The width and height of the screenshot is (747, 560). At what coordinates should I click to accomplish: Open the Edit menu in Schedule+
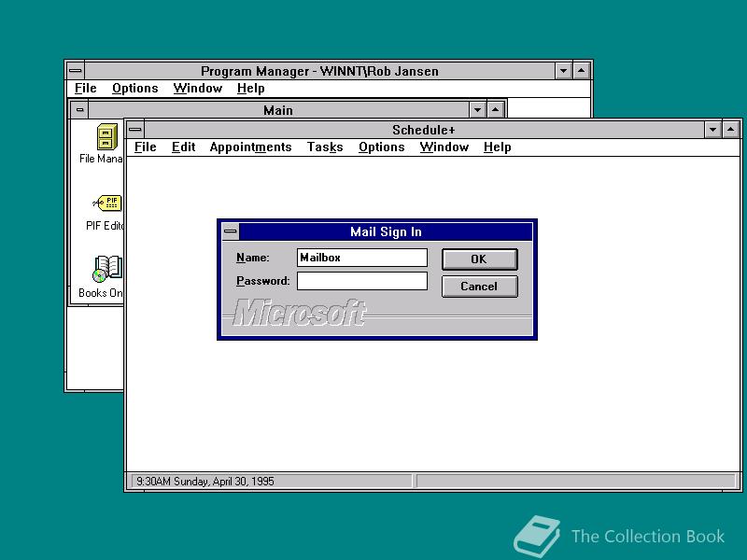pyautogui.click(x=183, y=147)
